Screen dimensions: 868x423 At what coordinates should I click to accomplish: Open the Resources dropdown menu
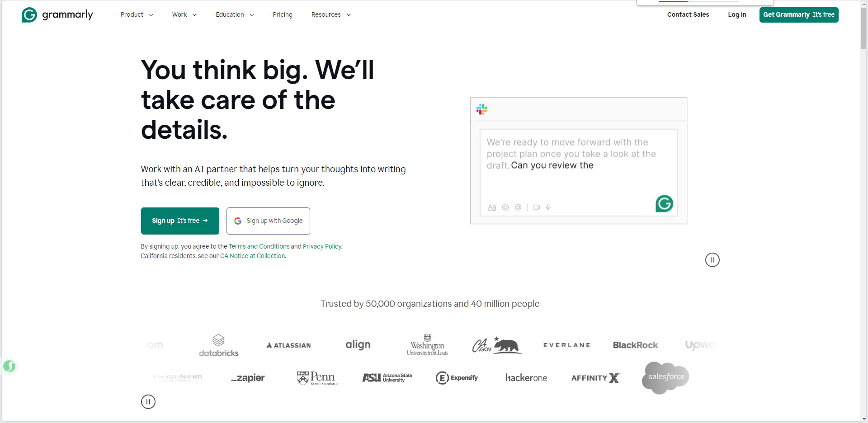[330, 15]
